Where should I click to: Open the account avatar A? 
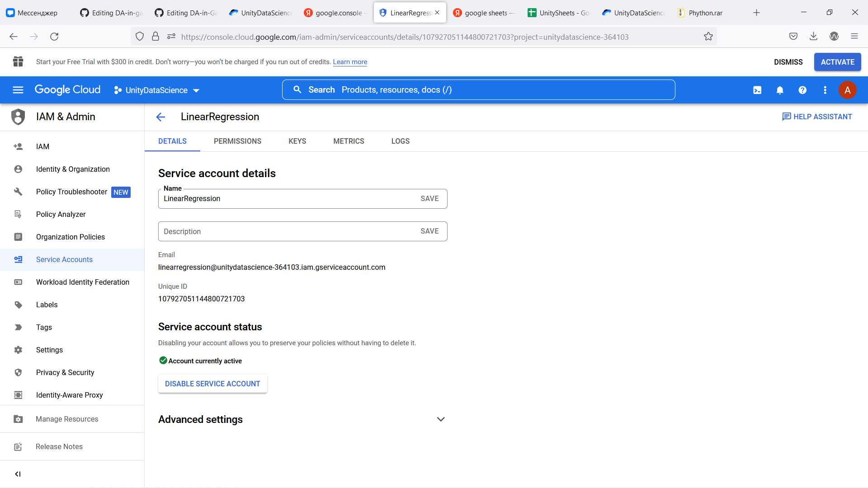847,90
